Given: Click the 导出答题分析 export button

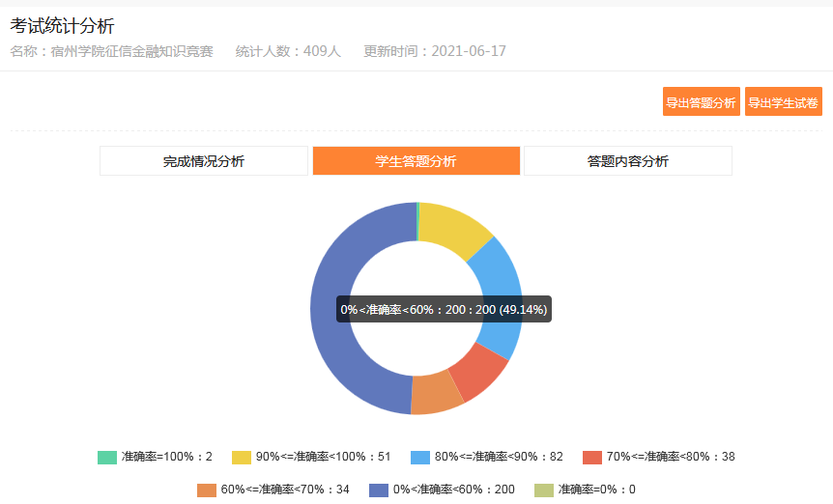Looking at the screenshot, I should point(701,102).
